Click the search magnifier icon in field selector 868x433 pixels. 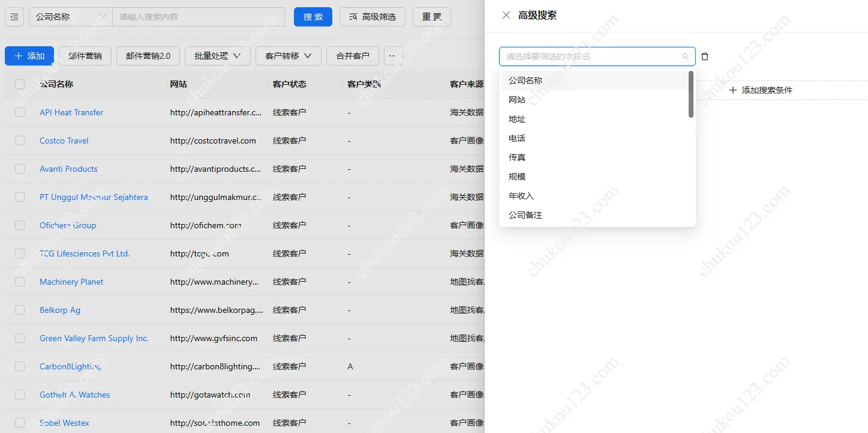pyautogui.click(x=686, y=56)
